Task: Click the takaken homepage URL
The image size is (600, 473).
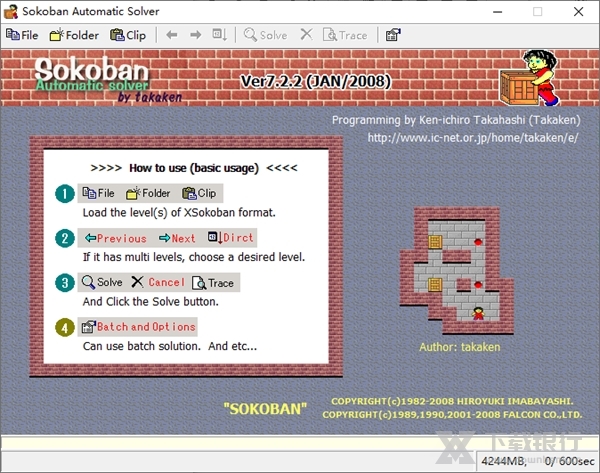Action: [x=473, y=138]
